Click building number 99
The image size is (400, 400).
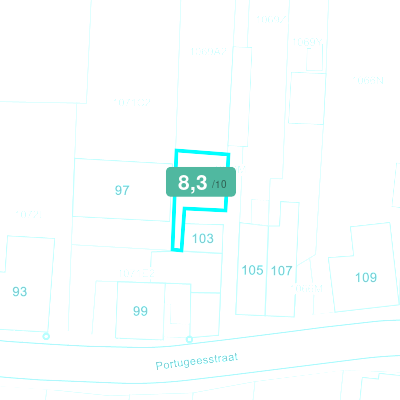tap(140, 311)
